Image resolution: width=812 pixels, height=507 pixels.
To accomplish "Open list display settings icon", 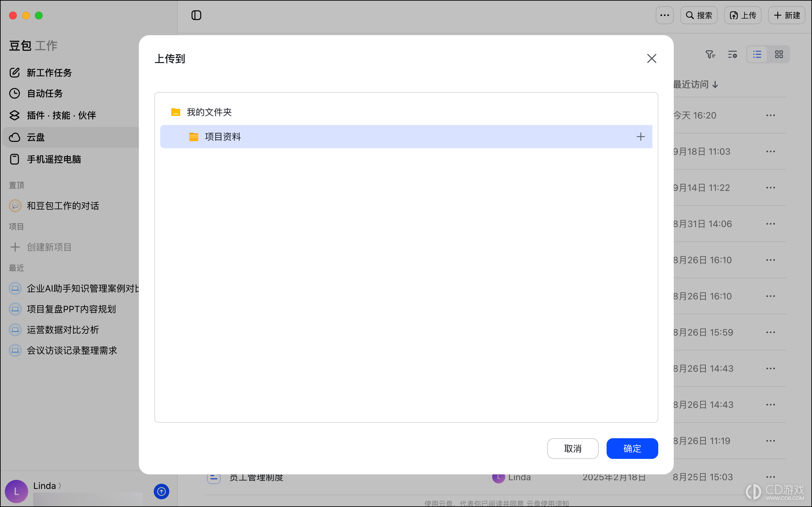I will pos(732,54).
